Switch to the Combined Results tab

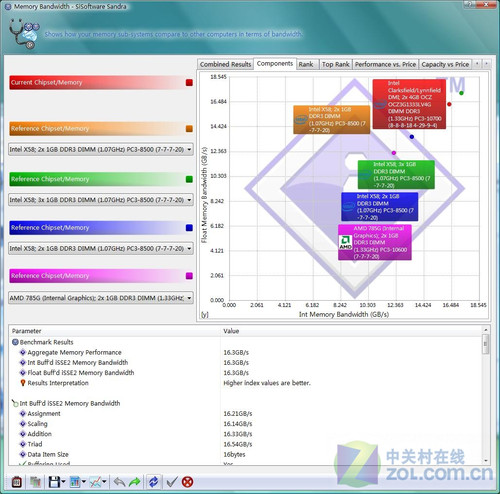coord(225,64)
